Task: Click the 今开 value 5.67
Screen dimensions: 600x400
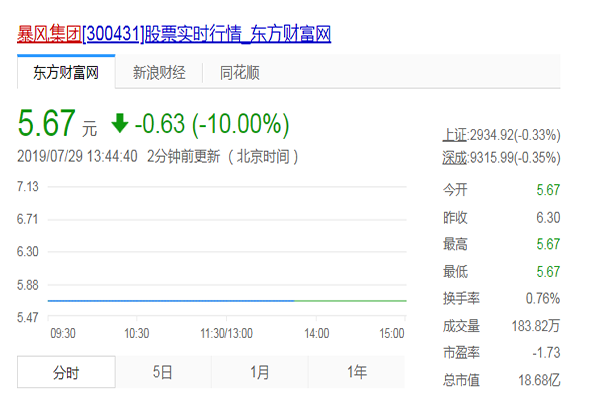Action: point(548,190)
